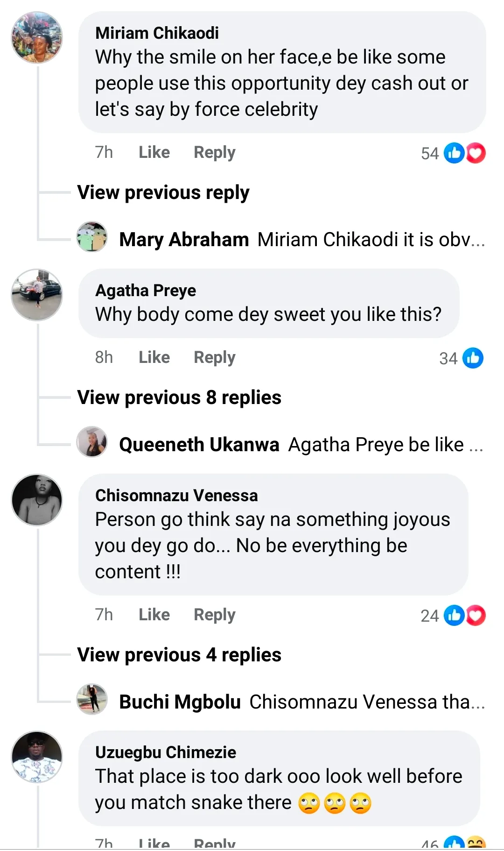Like Agatha Preye's comment
Screen dimensions: 504x851
point(154,357)
